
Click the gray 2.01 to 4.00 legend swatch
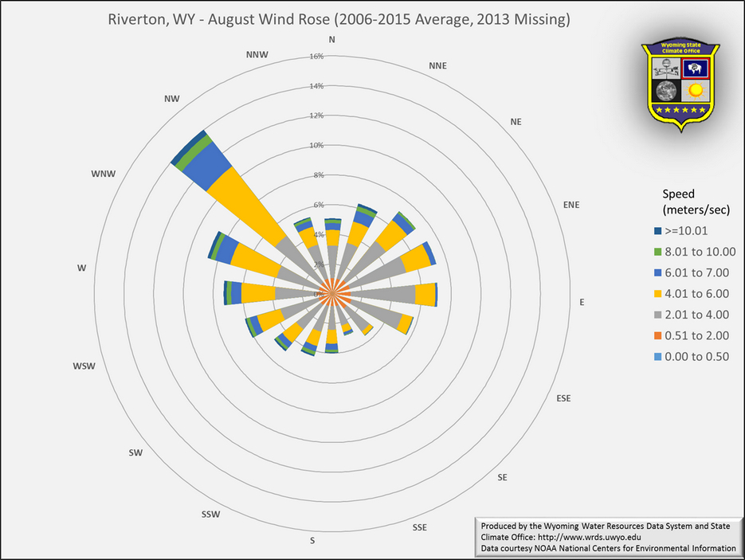click(x=657, y=315)
